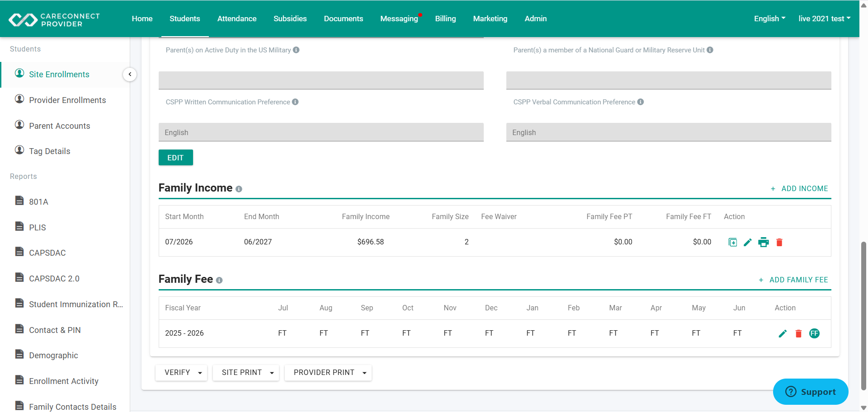Viewport: 868px width, 412px height.
Task: Collapse the sidebar with the chevron button
Action: pyautogui.click(x=130, y=75)
